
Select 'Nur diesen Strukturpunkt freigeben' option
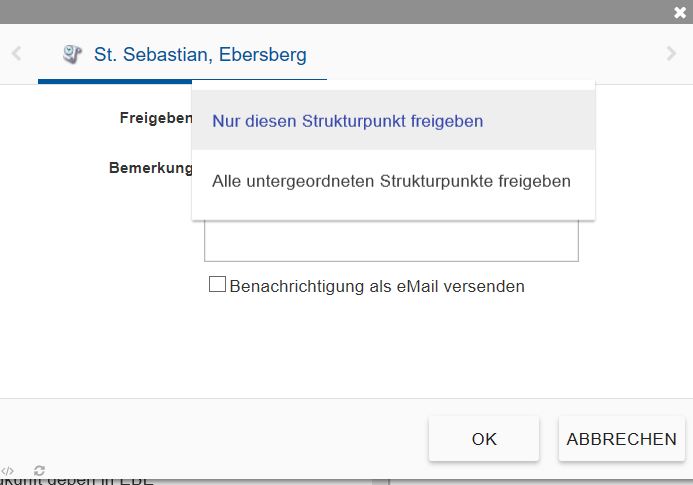point(393,121)
